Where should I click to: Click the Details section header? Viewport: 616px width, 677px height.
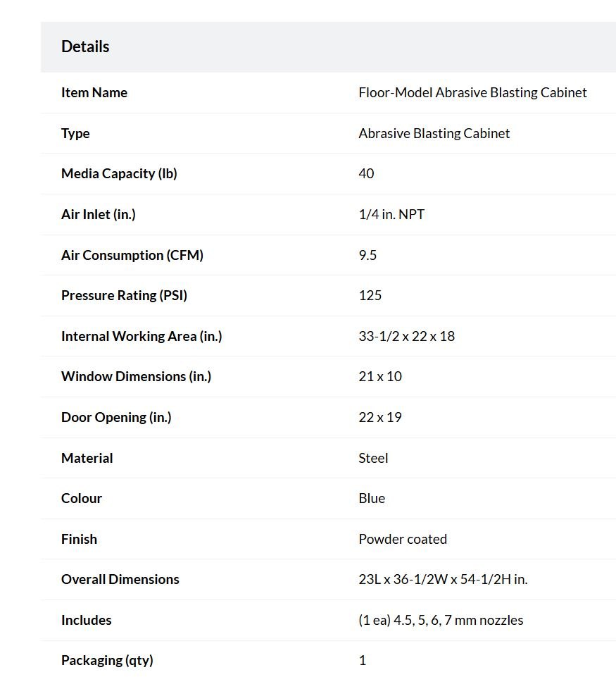[x=85, y=46]
